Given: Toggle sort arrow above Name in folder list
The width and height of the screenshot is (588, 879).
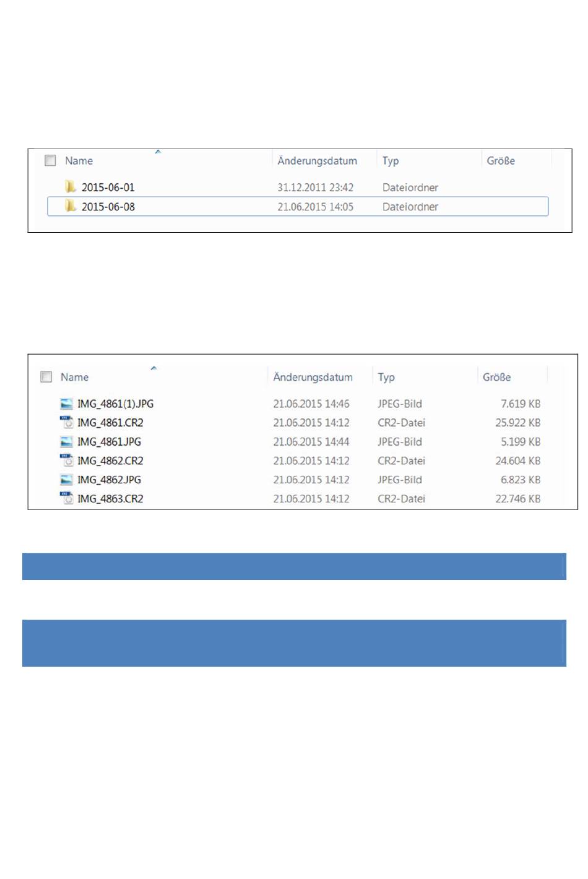Looking at the screenshot, I should [158, 152].
